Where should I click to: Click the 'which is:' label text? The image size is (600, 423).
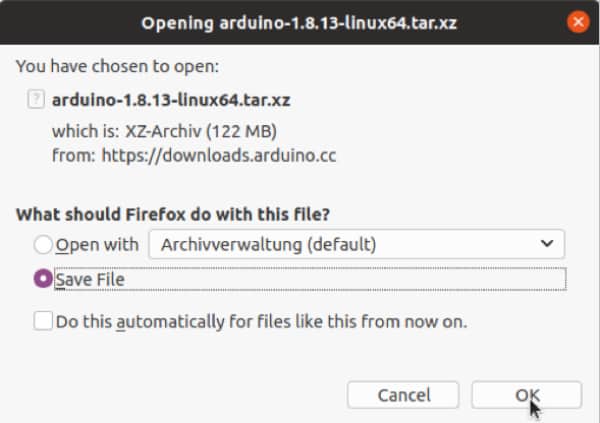tap(86, 131)
